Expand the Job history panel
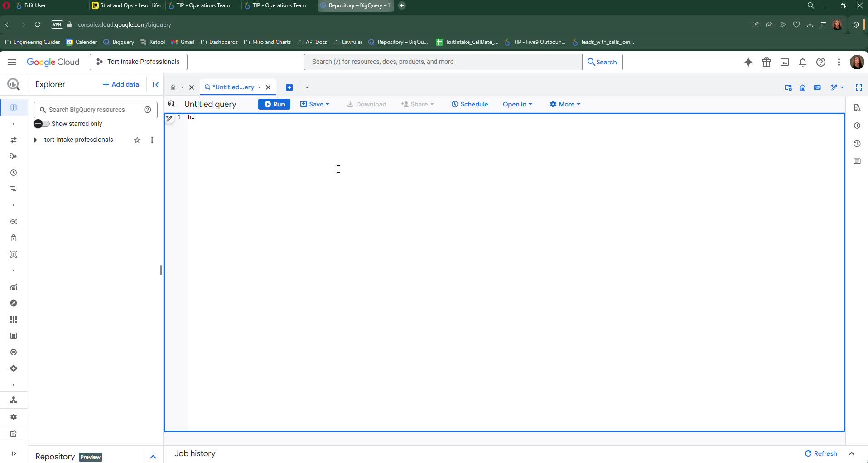The width and height of the screenshot is (868, 463). [x=852, y=453]
